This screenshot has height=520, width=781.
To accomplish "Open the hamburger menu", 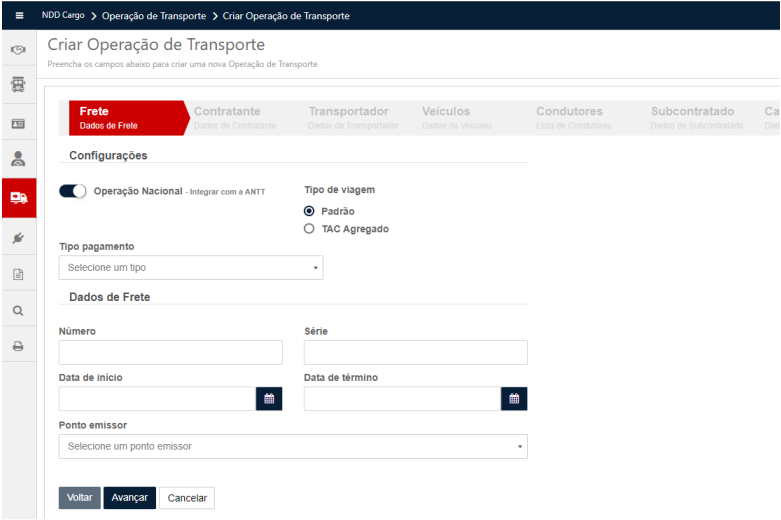I will point(18,16).
